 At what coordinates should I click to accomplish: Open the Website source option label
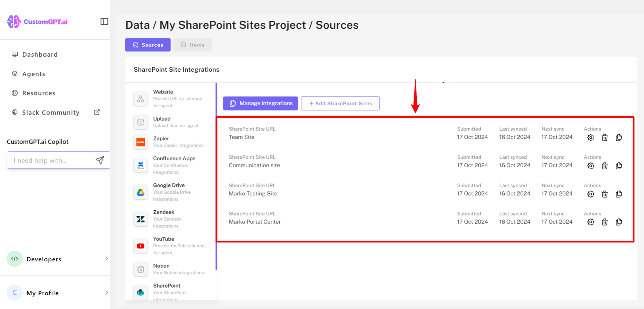(163, 92)
